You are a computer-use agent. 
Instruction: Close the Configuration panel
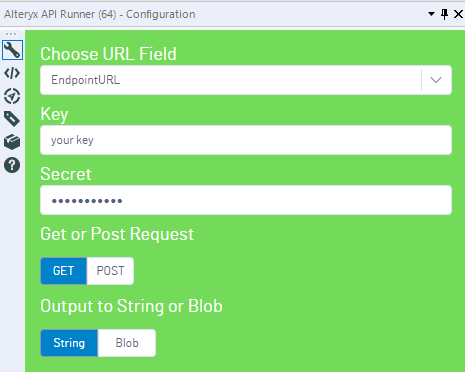point(459,14)
